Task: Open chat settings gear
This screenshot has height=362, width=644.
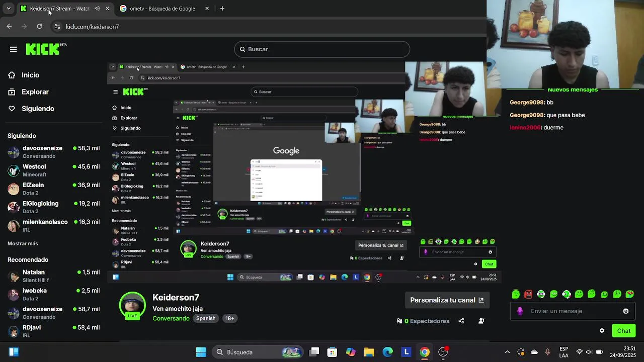Action: pos(602,330)
